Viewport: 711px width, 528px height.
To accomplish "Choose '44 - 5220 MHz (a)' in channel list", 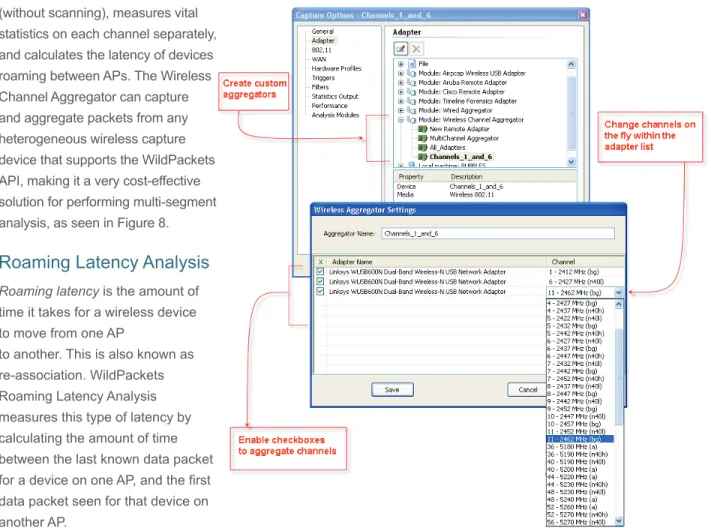I will pyautogui.click(x=580, y=477).
